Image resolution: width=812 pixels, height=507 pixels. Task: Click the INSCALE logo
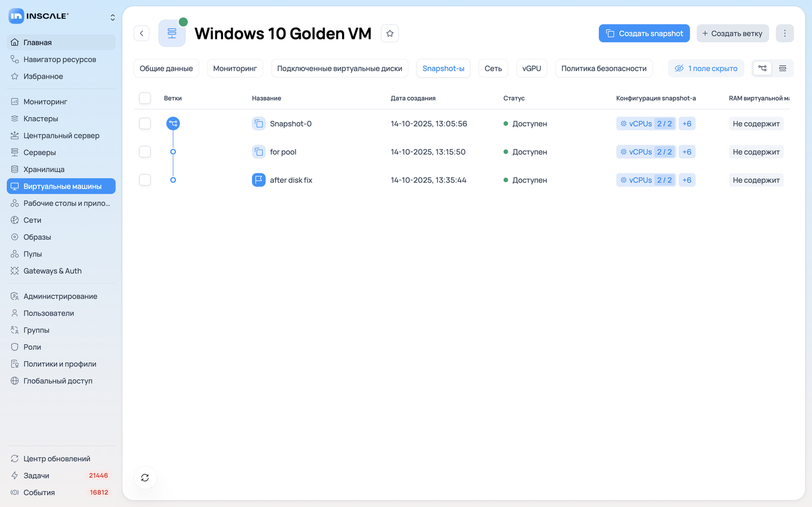(39, 16)
